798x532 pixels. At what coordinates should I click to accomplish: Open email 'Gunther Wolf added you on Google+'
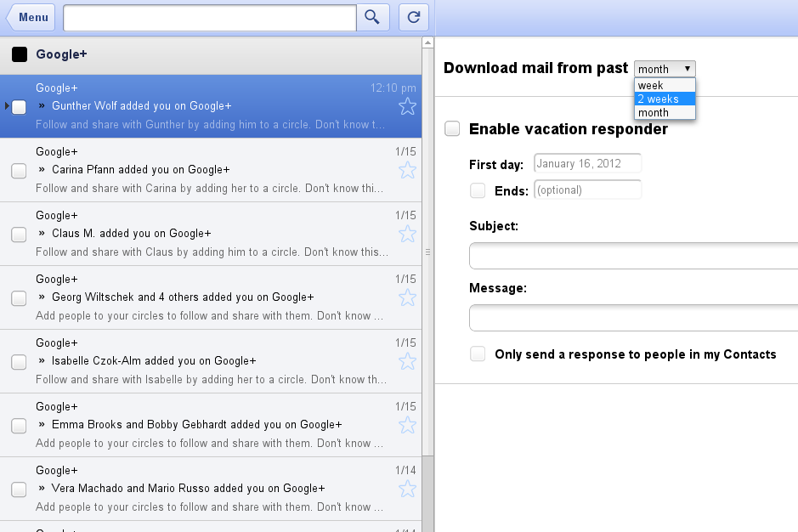(x=211, y=106)
